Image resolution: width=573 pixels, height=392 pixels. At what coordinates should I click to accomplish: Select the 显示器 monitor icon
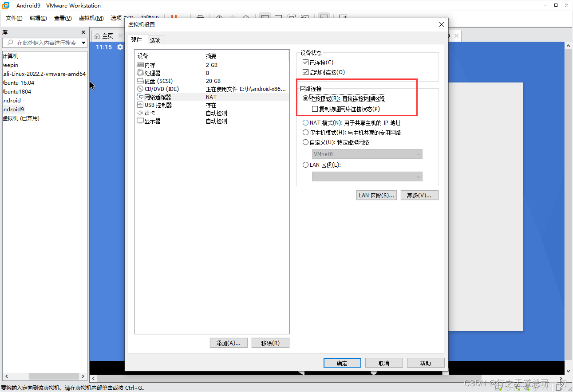[140, 121]
